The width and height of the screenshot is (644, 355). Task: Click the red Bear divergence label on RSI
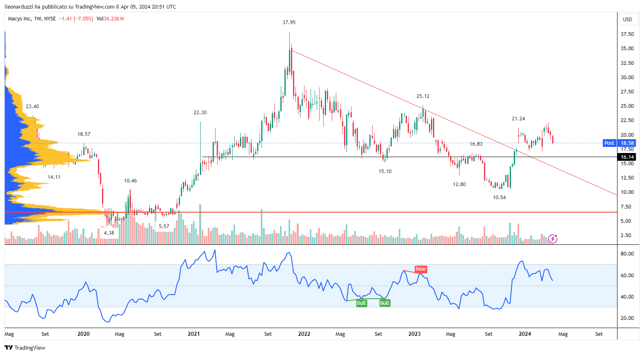[x=421, y=269]
